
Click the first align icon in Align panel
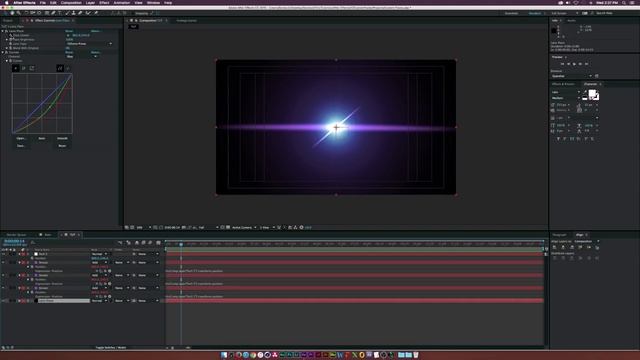tap(554, 247)
